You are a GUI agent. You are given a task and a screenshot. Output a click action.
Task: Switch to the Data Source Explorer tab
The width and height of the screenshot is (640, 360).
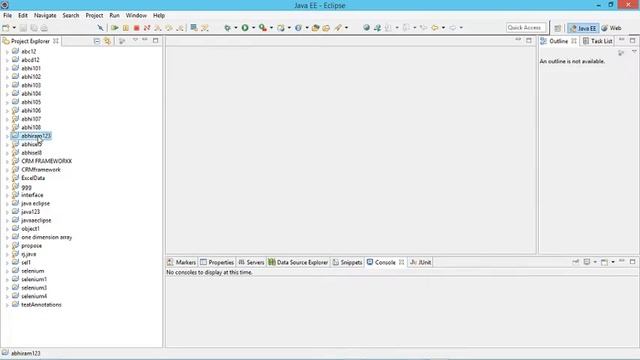(298, 262)
